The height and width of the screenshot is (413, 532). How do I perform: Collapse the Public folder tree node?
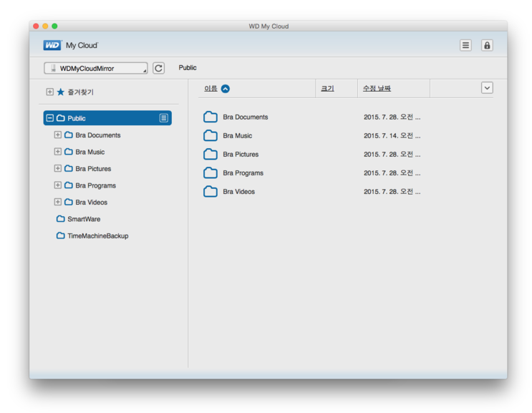(50, 118)
